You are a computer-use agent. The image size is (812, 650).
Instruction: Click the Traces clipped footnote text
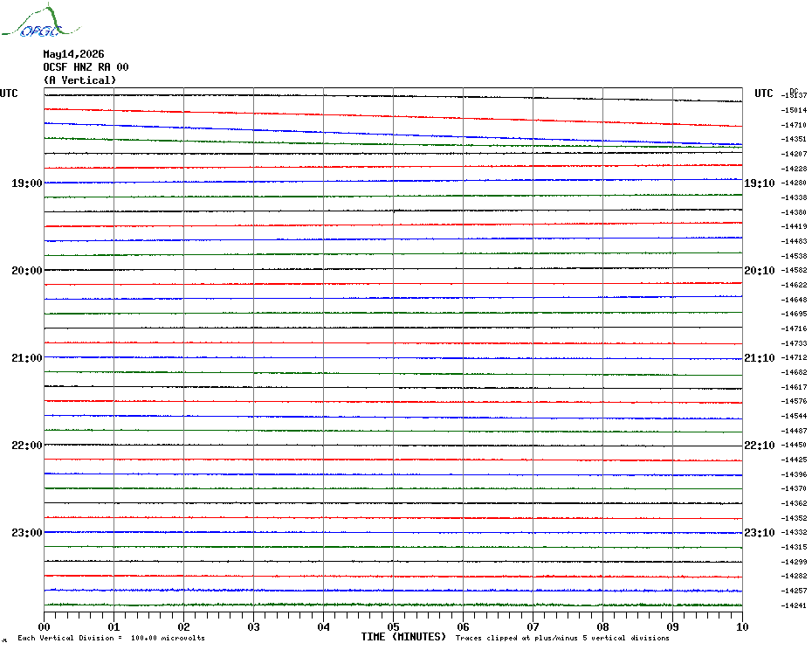[x=562, y=638]
